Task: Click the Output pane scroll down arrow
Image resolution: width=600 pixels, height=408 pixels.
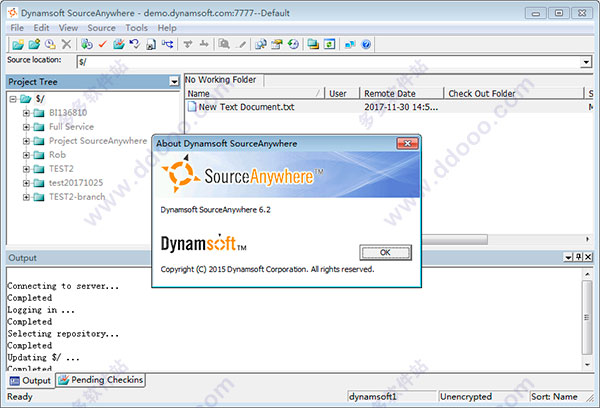Action: pos(587,365)
